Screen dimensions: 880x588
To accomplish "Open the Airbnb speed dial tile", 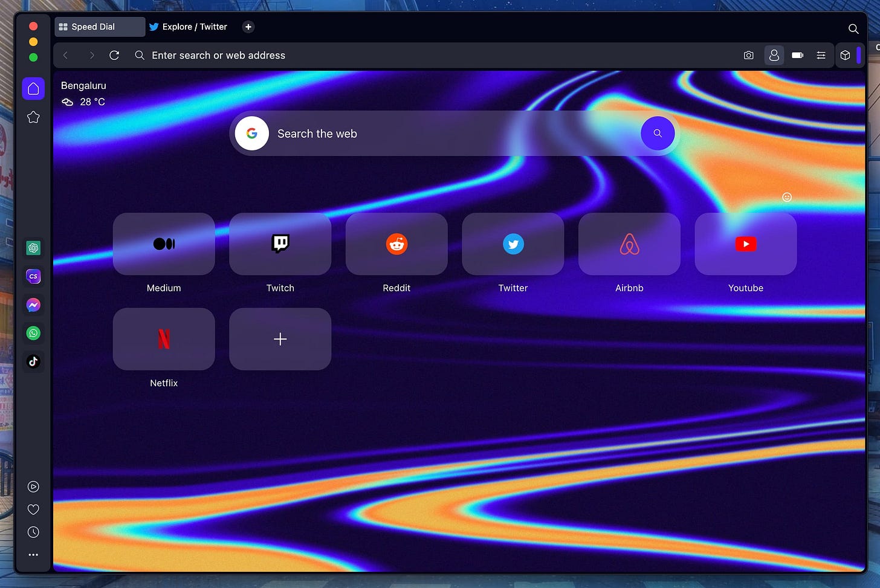I will click(x=629, y=244).
